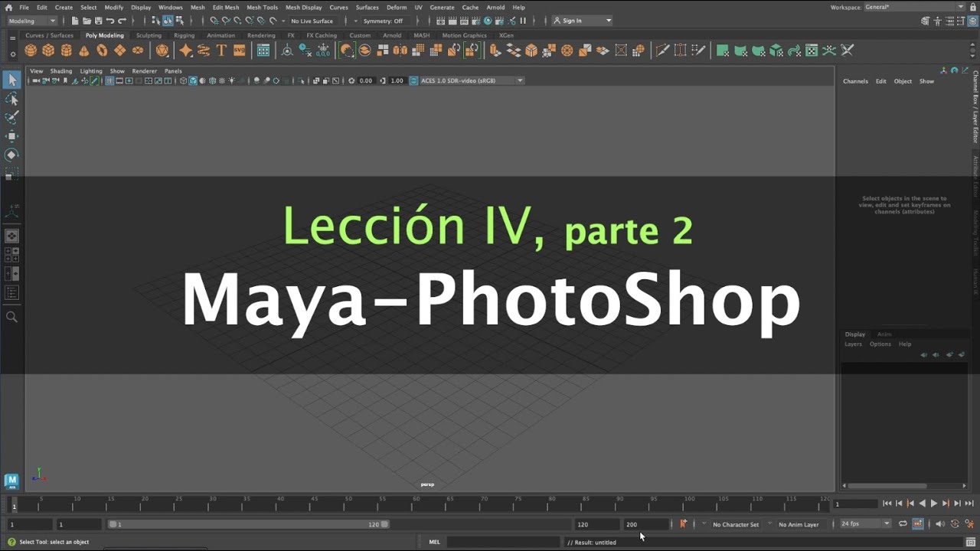This screenshot has height=551, width=980.
Task: Create a polygon cylinder from the shelf
Action: 66,51
